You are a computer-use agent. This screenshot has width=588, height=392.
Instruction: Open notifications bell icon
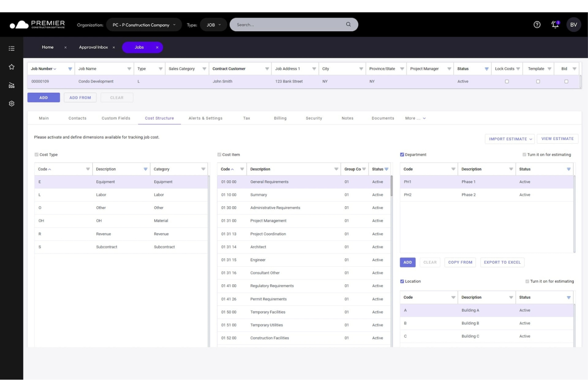click(x=555, y=25)
